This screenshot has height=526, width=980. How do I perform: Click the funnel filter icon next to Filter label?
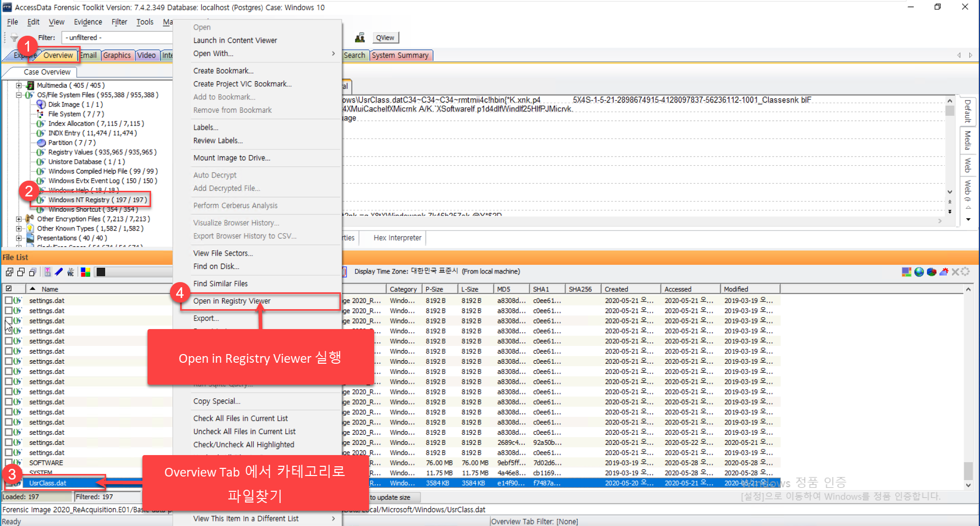tap(14, 38)
